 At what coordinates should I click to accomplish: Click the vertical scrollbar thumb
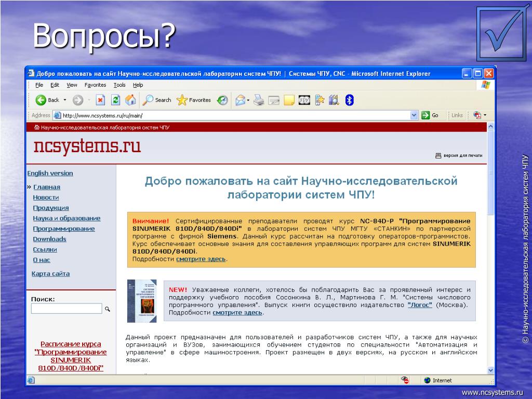click(490, 173)
